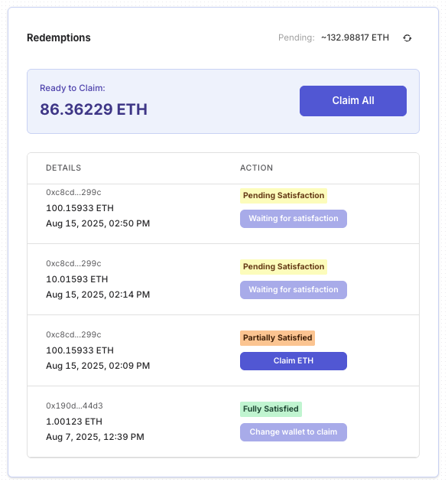Select the Partially Satisfied status badge
This screenshot has width=448, height=482.
(278, 338)
